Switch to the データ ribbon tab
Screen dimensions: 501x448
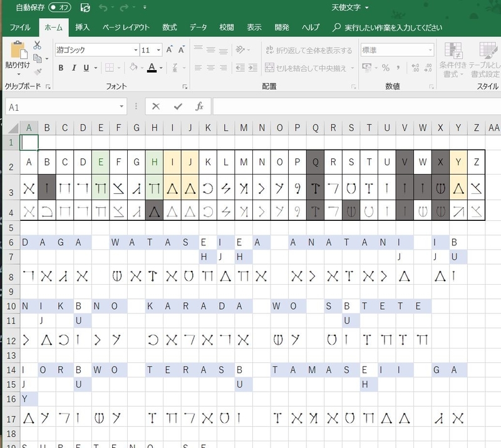pos(198,28)
